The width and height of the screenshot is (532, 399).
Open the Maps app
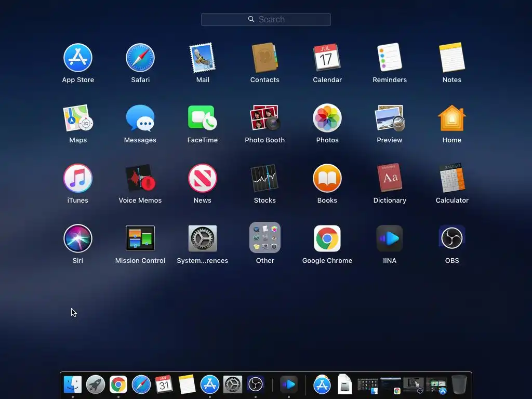point(78,118)
